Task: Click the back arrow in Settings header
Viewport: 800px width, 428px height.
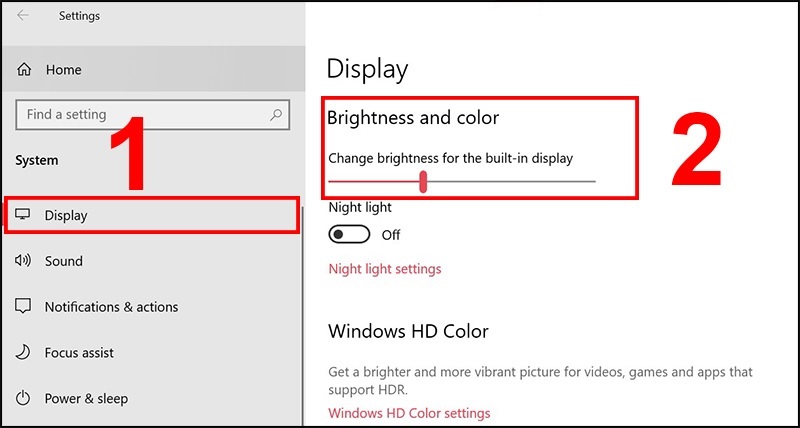Action: (x=22, y=15)
